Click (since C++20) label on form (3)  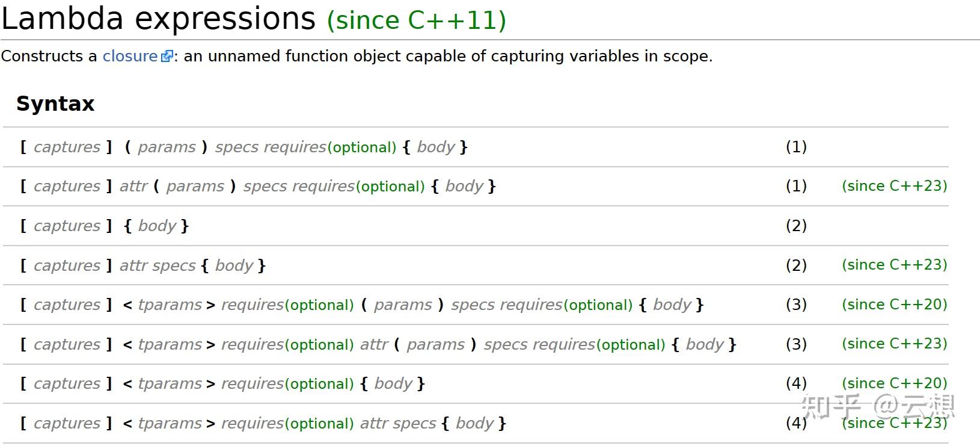(894, 305)
